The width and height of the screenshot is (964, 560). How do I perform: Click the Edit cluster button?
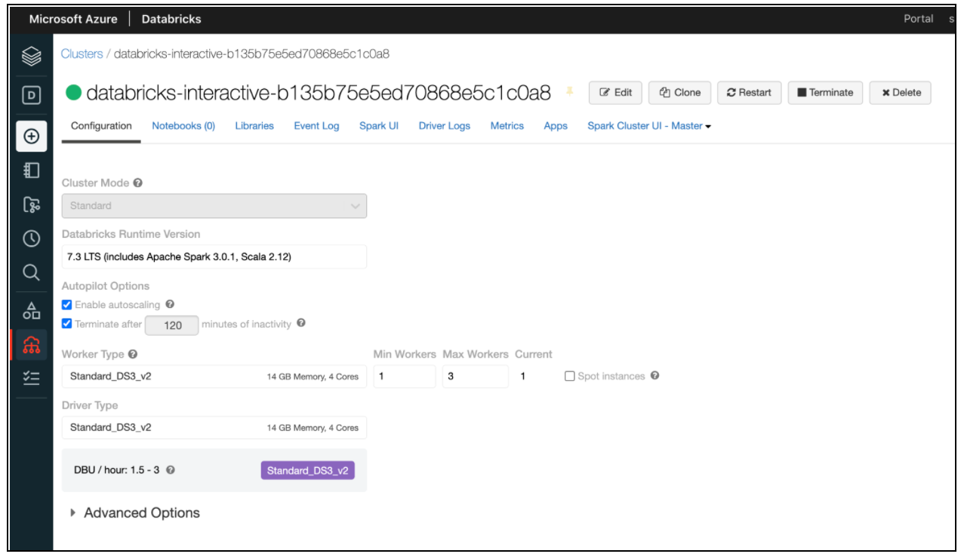(x=615, y=93)
